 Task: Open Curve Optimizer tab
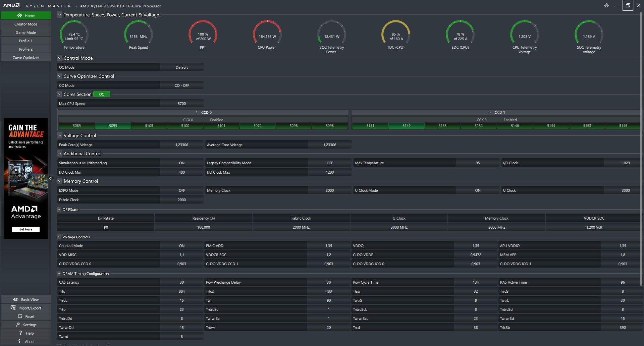click(26, 57)
